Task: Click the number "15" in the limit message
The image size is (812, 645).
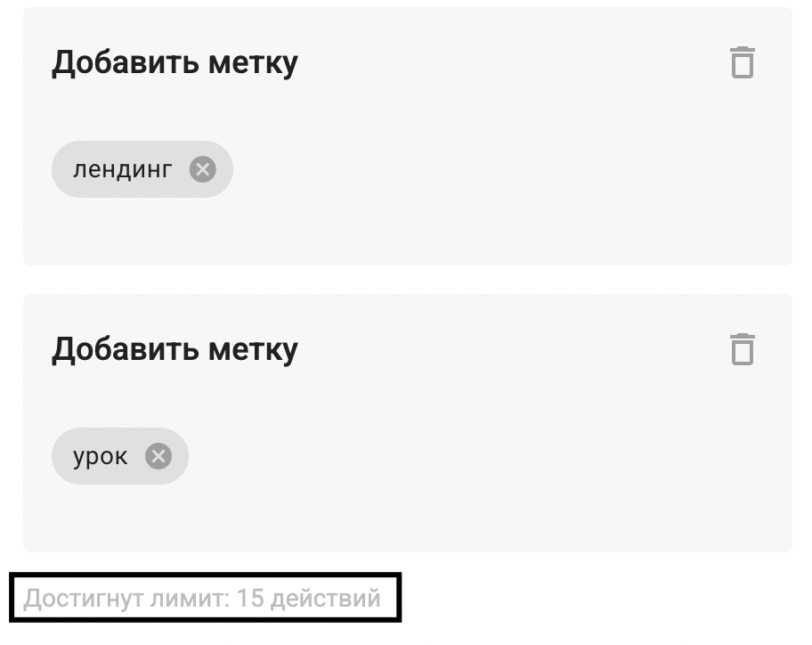Action: (x=252, y=598)
